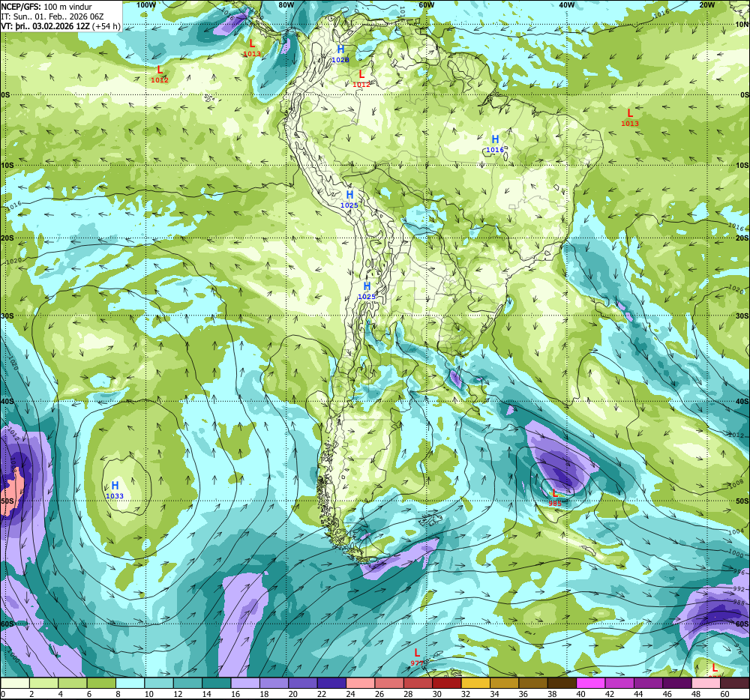Viewport: 750px width, 700px height.
Task: Click the 20W longitude label
Action: click(706, 4)
